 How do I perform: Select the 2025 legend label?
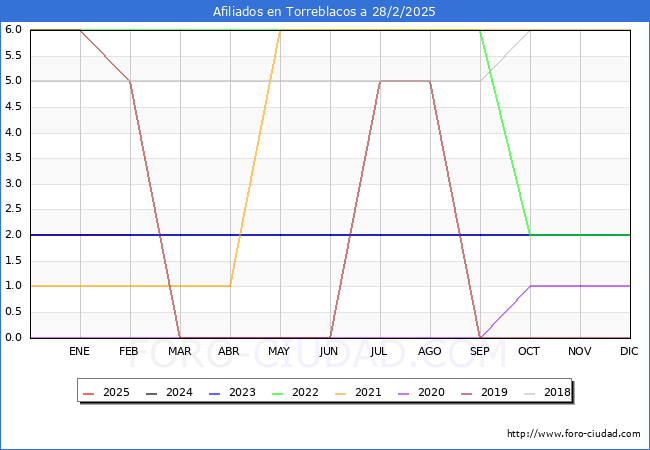(116, 392)
